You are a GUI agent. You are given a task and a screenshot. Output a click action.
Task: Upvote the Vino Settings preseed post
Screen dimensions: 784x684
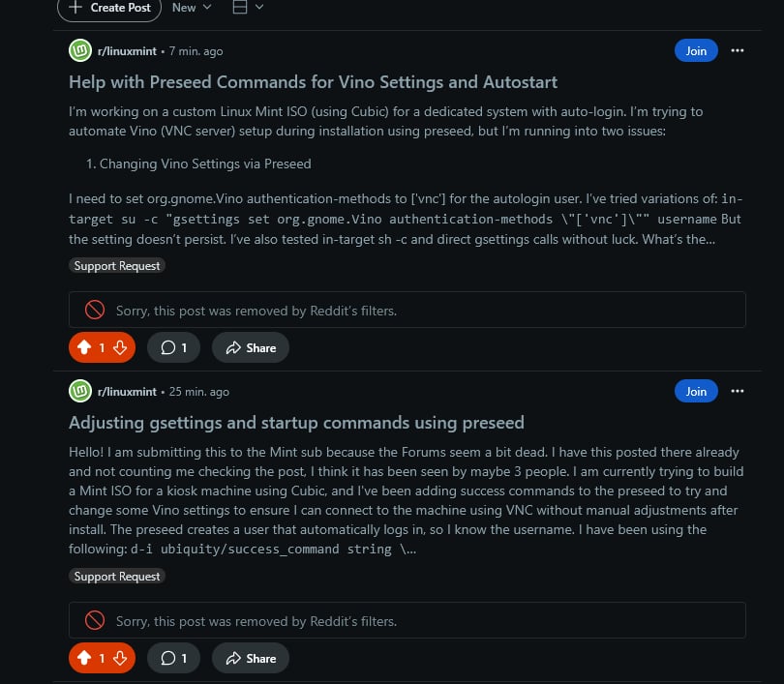point(84,347)
